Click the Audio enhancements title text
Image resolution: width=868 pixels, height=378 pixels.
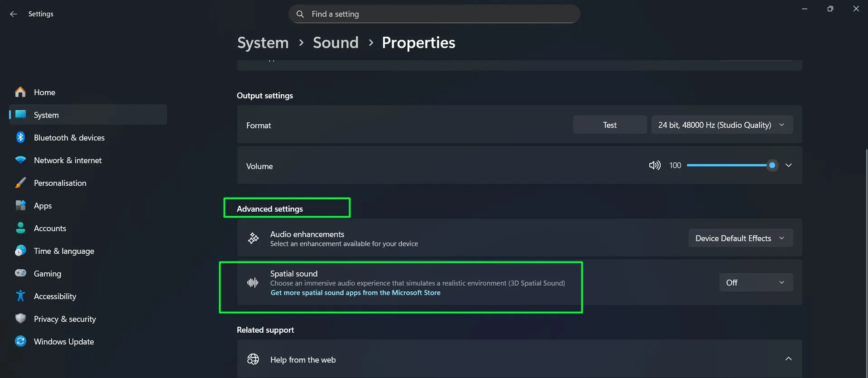(307, 234)
